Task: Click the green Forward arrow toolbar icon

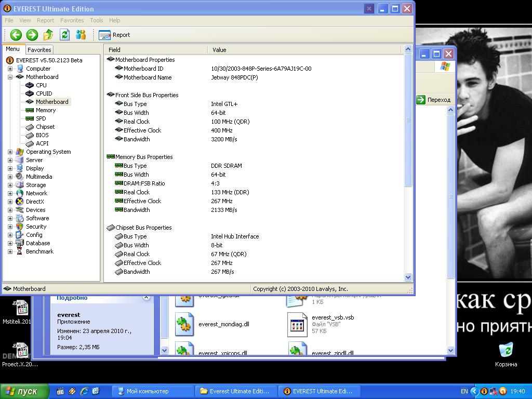Action: [x=32, y=35]
